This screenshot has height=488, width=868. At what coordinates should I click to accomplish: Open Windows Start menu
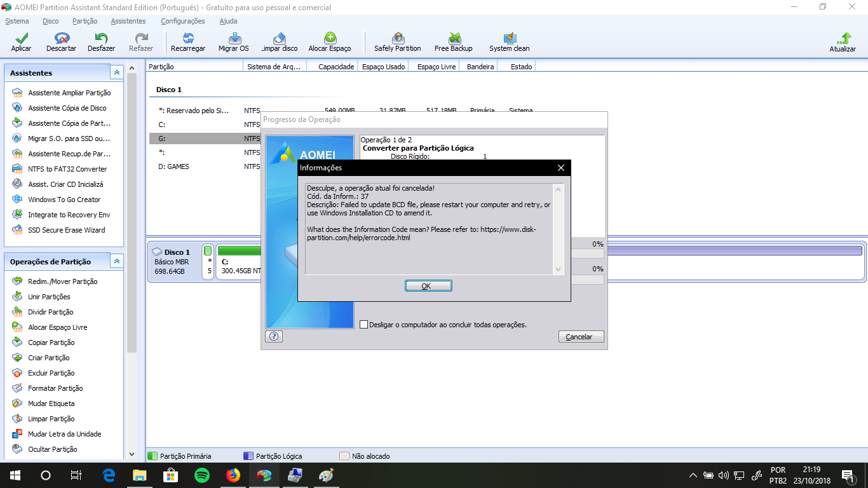pos(15,475)
